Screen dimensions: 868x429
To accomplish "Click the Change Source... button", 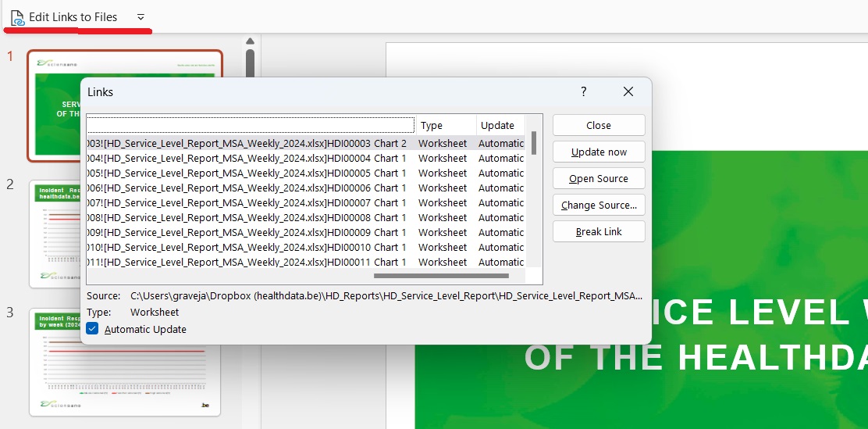I will point(599,205).
